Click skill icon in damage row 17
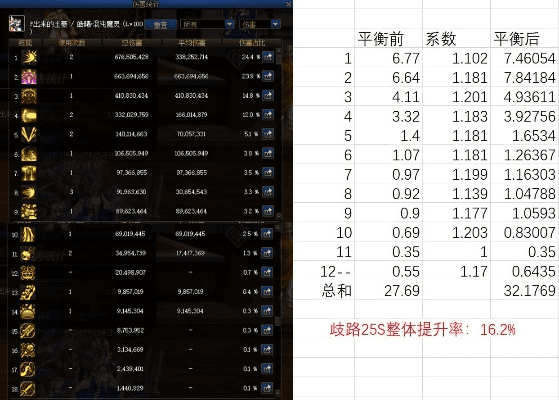The width and height of the screenshot is (559, 400). tap(27, 369)
